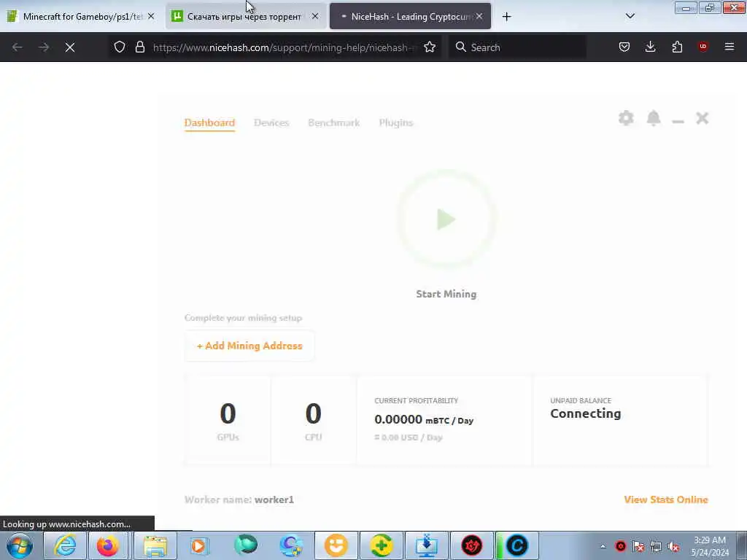
Task: Open the Firefox downloads panel
Action: click(650, 47)
